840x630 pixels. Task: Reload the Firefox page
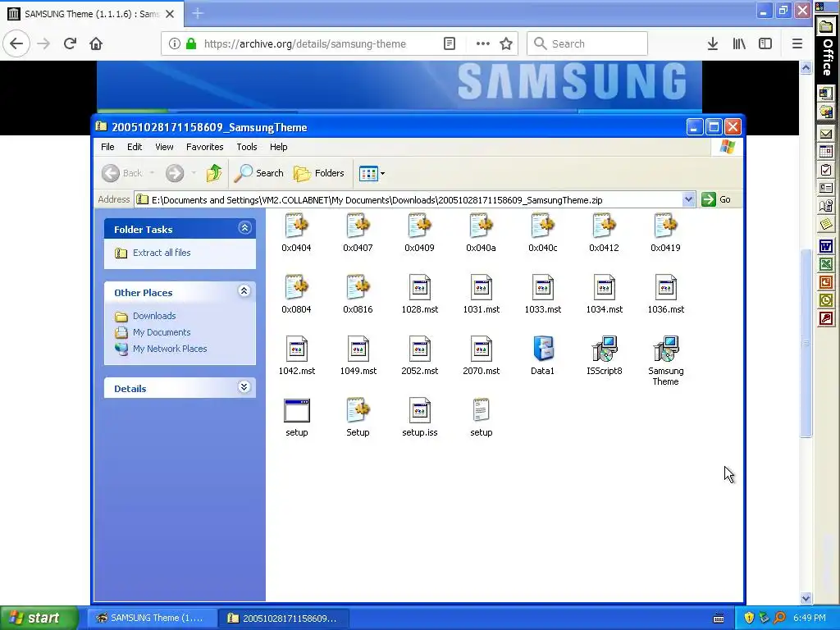70,43
